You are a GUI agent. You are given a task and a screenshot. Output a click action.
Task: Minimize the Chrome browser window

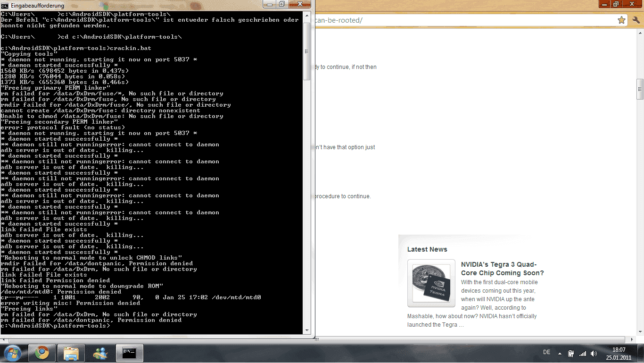604,4
